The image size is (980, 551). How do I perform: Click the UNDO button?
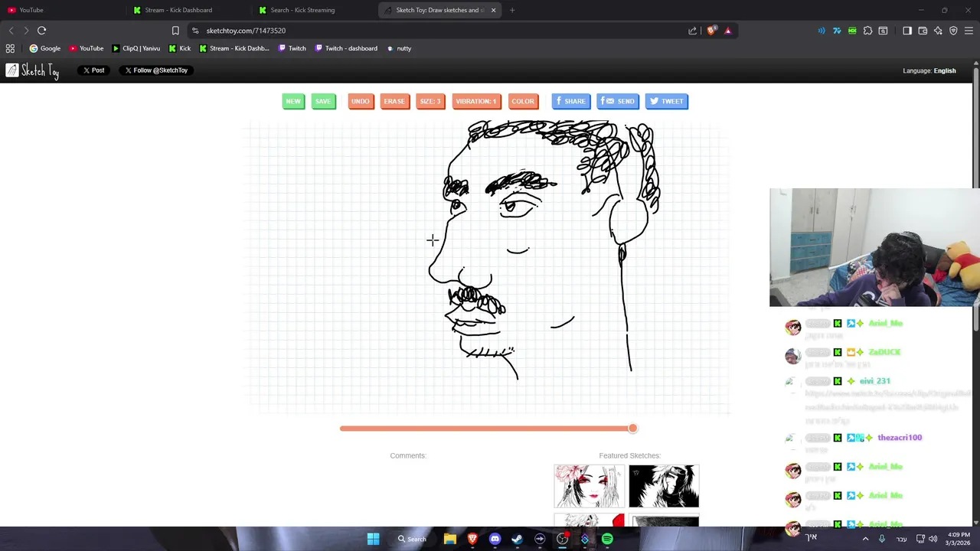pyautogui.click(x=361, y=101)
